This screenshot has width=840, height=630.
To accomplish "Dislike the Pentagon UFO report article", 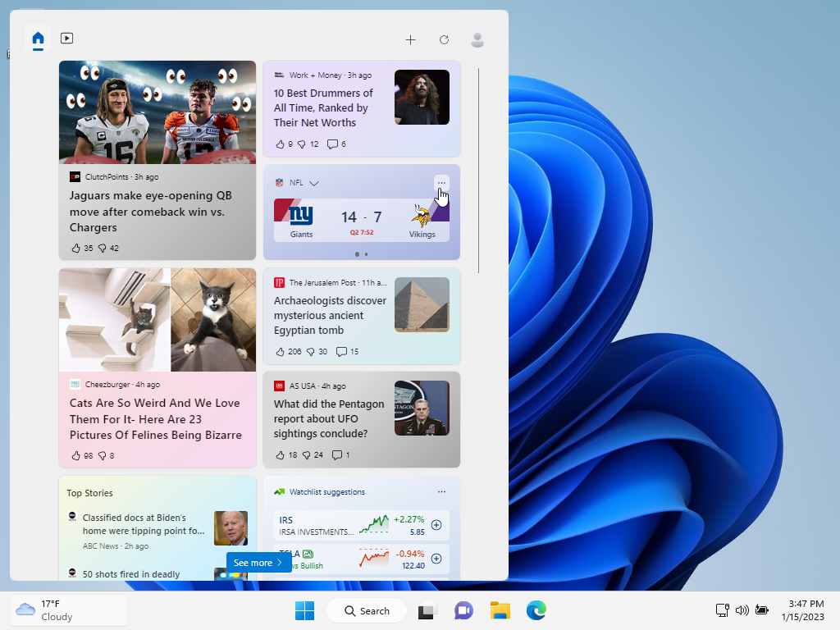I will tap(306, 454).
